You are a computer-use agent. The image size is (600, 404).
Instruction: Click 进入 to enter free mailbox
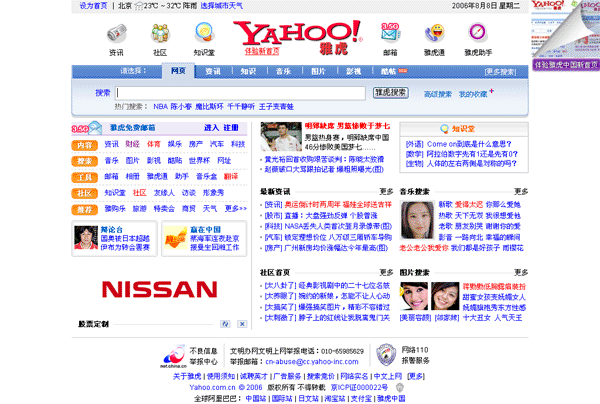click(x=211, y=128)
